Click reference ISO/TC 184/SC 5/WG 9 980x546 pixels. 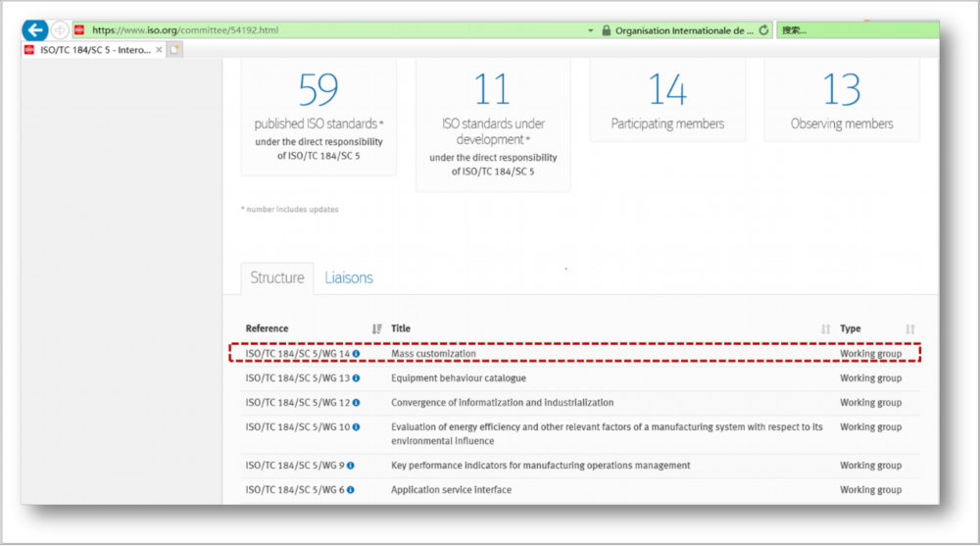(x=295, y=466)
